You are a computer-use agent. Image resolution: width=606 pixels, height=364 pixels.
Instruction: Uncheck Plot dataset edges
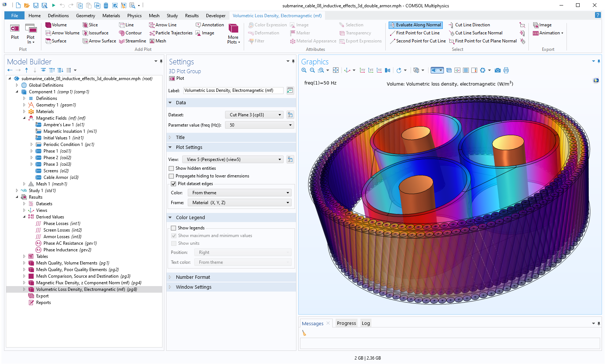click(x=173, y=184)
